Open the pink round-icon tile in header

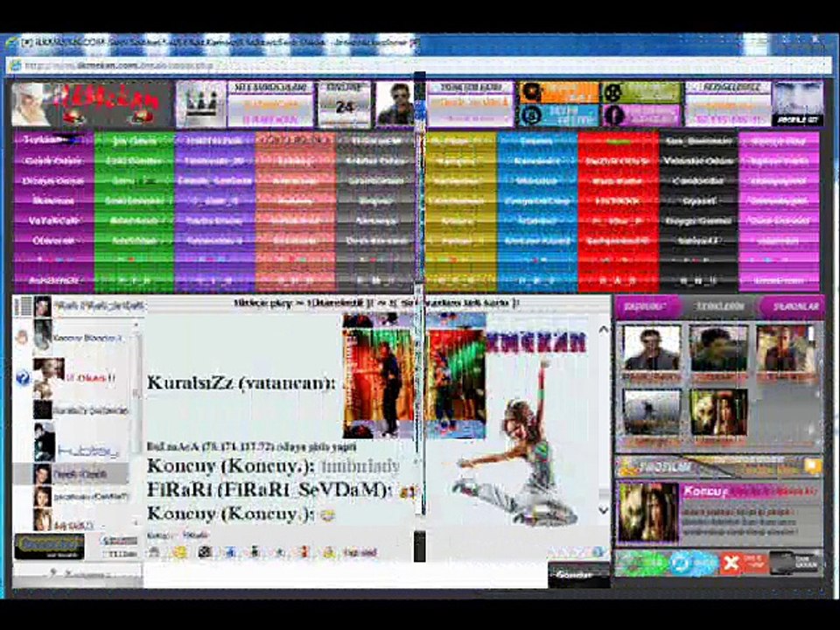point(640,115)
